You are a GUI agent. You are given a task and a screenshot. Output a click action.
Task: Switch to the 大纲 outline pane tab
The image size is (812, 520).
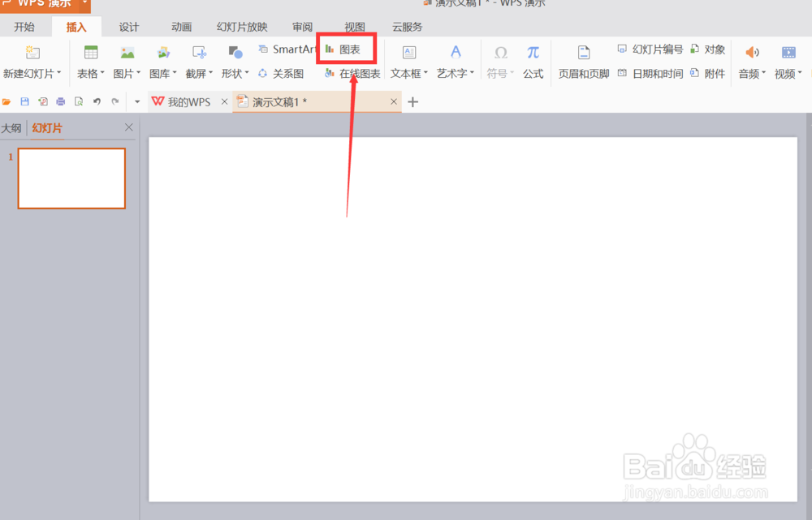(11, 128)
